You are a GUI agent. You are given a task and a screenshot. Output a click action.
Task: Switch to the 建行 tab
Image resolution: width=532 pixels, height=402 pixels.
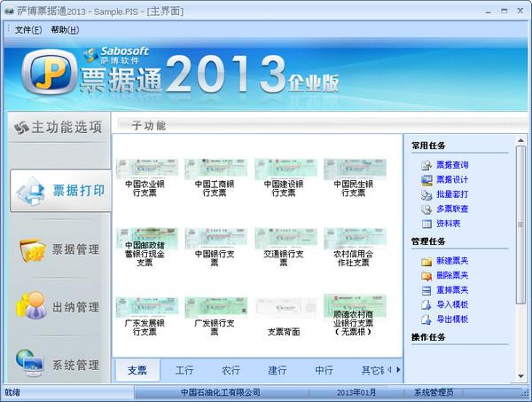(x=278, y=370)
